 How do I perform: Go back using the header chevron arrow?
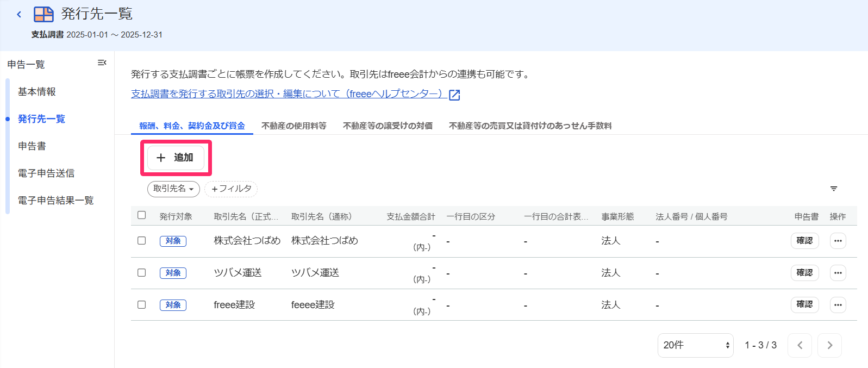pos(19,14)
